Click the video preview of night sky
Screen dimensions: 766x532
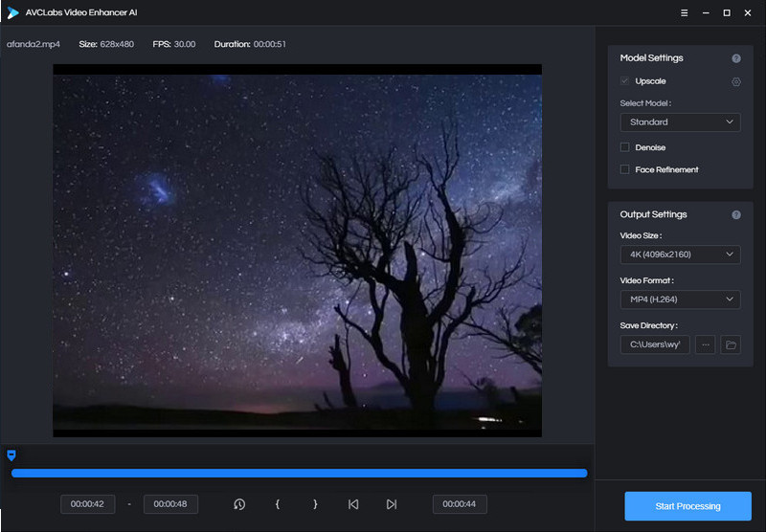pos(297,251)
